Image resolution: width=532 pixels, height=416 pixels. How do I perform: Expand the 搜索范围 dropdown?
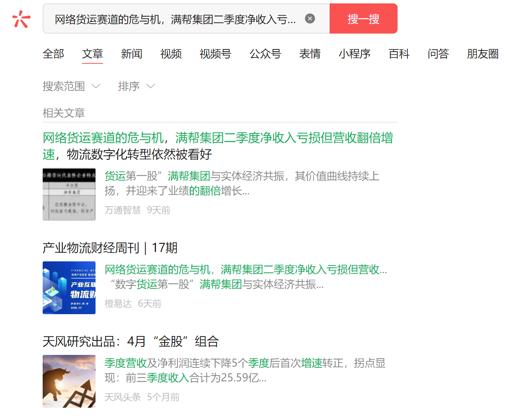71,86
